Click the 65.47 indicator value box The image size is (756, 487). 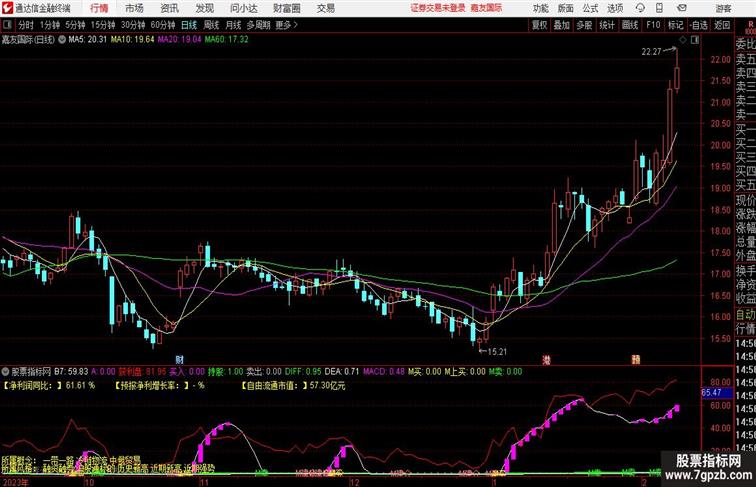[715, 393]
